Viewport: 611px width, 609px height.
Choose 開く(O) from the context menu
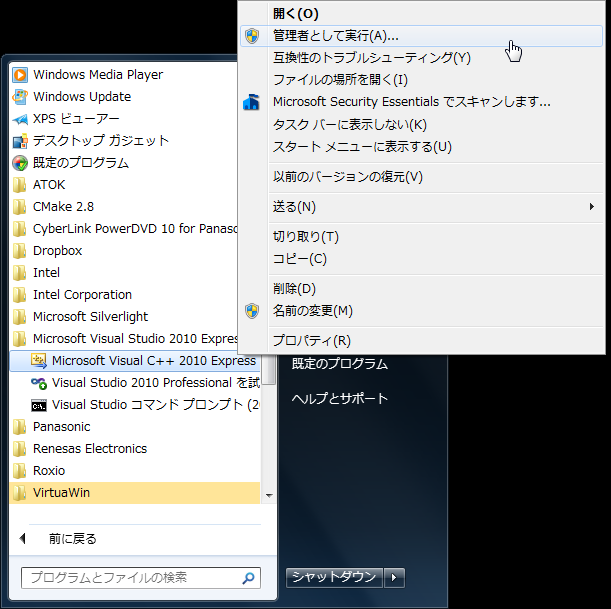click(422, 14)
